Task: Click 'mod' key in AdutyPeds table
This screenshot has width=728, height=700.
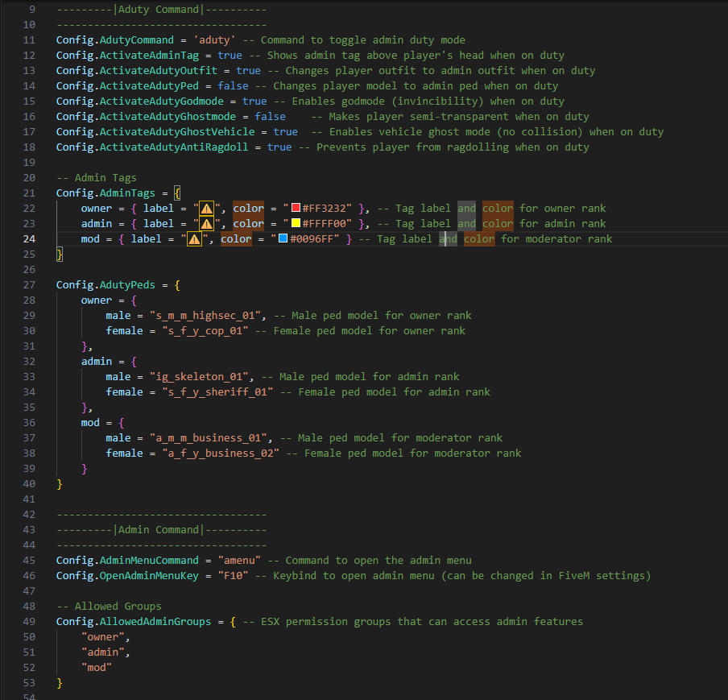Action: point(90,423)
